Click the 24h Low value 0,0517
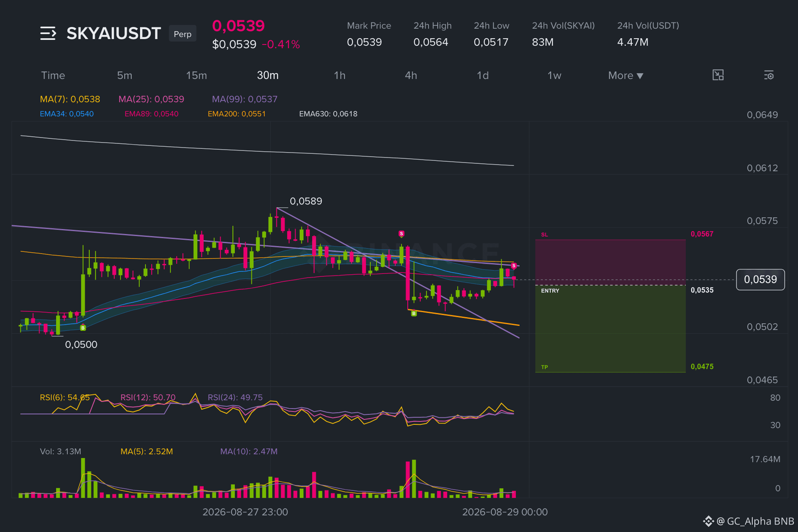798x532 pixels. point(491,42)
